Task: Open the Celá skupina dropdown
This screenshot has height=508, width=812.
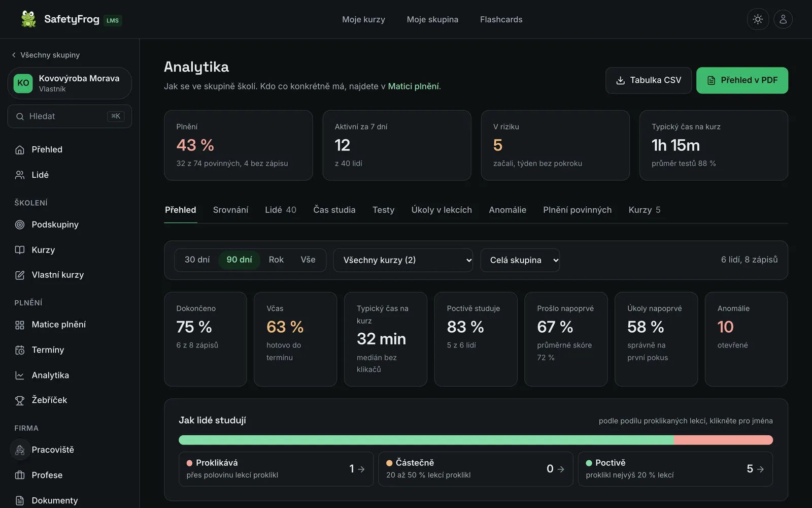Action: (520, 260)
